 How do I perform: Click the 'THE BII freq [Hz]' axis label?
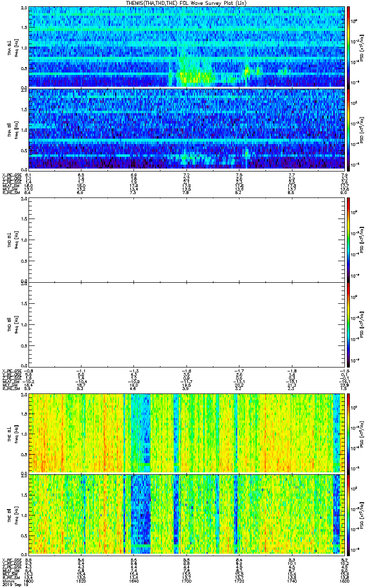[13, 514]
